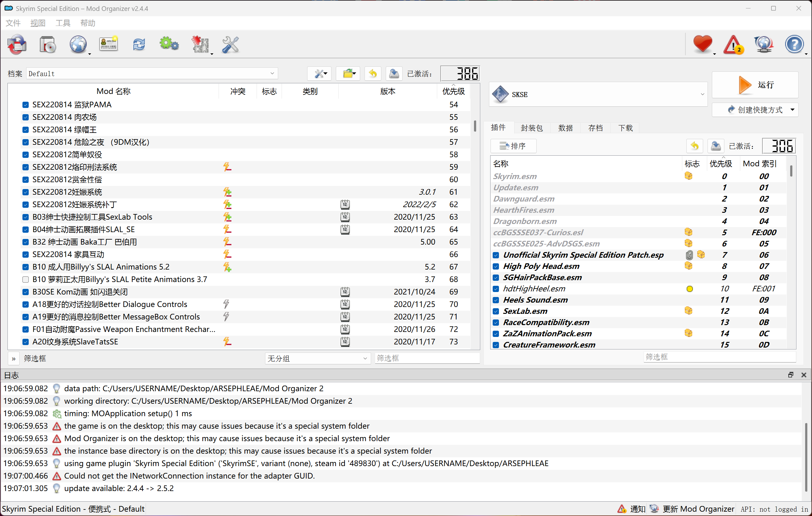Disable CreatureFramework.esm plugin checkbox
Screen dimensions: 812x516
[x=496, y=345]
